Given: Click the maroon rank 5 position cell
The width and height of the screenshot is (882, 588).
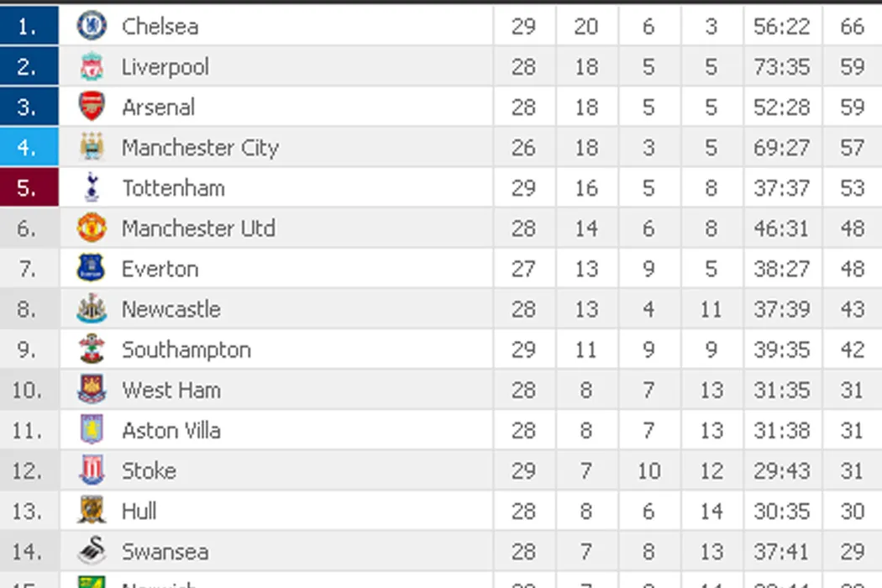Looking at the screenshot, I should pyautogui.click(x=29, y=188).
